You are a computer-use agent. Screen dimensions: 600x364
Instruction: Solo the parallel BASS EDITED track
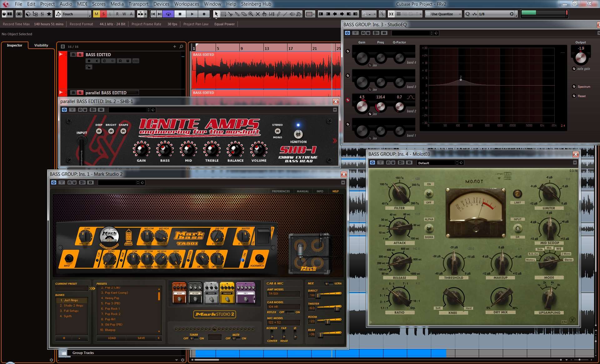pyautogui.click(x=80, y=93)
